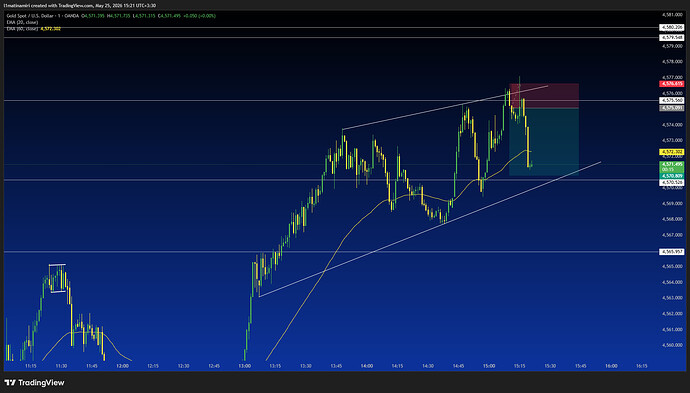This screenshot has width=690, height=393.
Task: Click the gray 4,575.091 entry price label
Action: tap(672, 108)
